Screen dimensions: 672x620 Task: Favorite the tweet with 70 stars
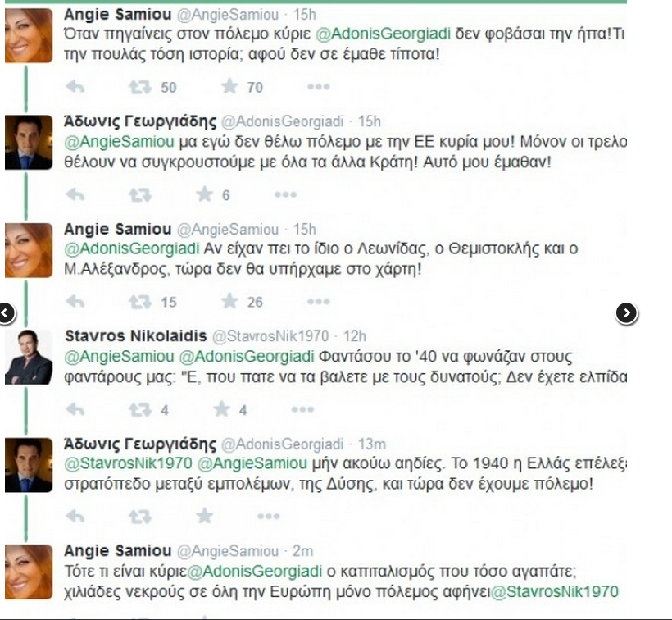coord(229,87)
